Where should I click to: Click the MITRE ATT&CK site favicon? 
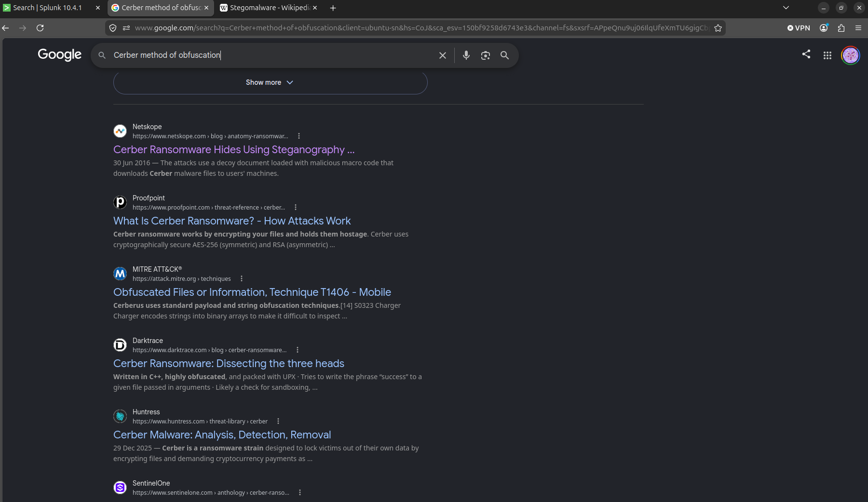click(120, 274)
